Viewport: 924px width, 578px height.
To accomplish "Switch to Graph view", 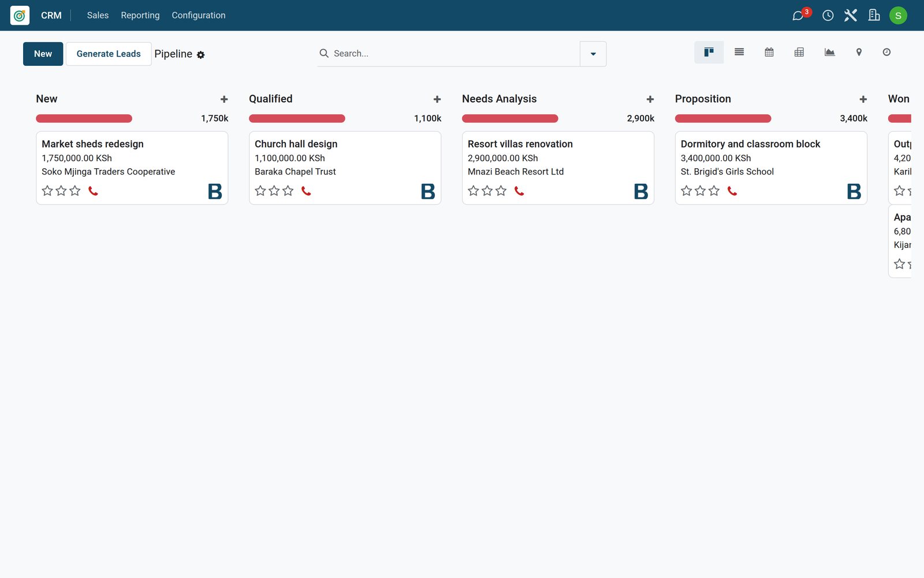I will [x=829, y=53].
